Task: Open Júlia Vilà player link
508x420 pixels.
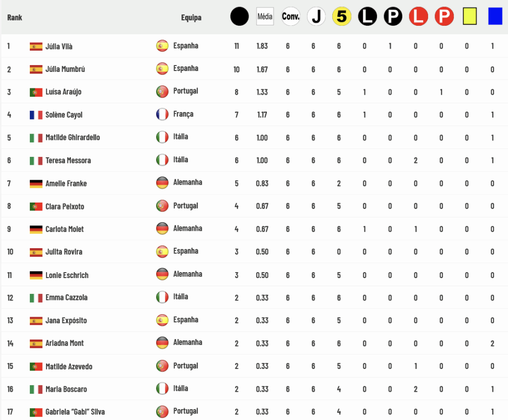Action: coord(59,46)
